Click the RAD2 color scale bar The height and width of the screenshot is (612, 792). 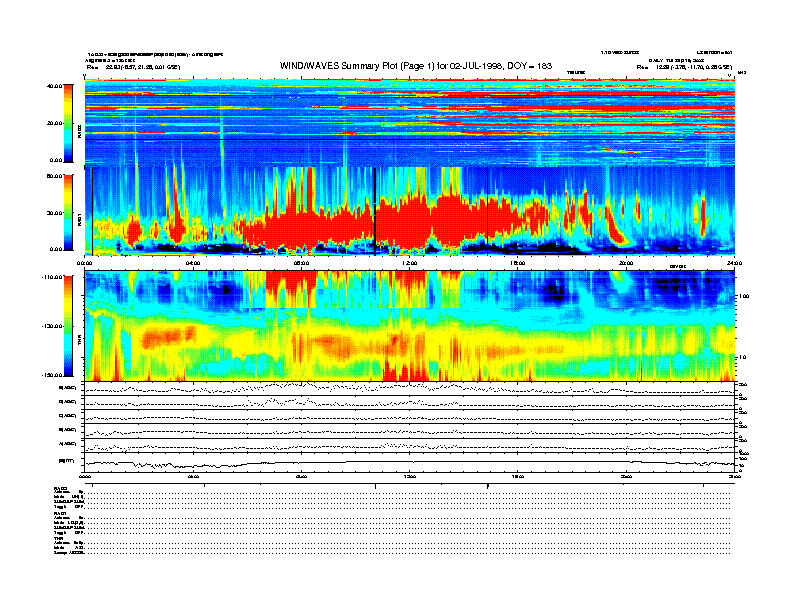(68, 124)
